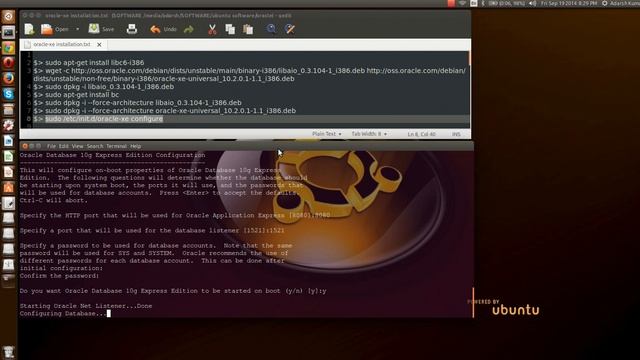Close the terminal window with red button
Image resolution: width=640 pixels, height=360 pixels.
(x=25, y=146)
